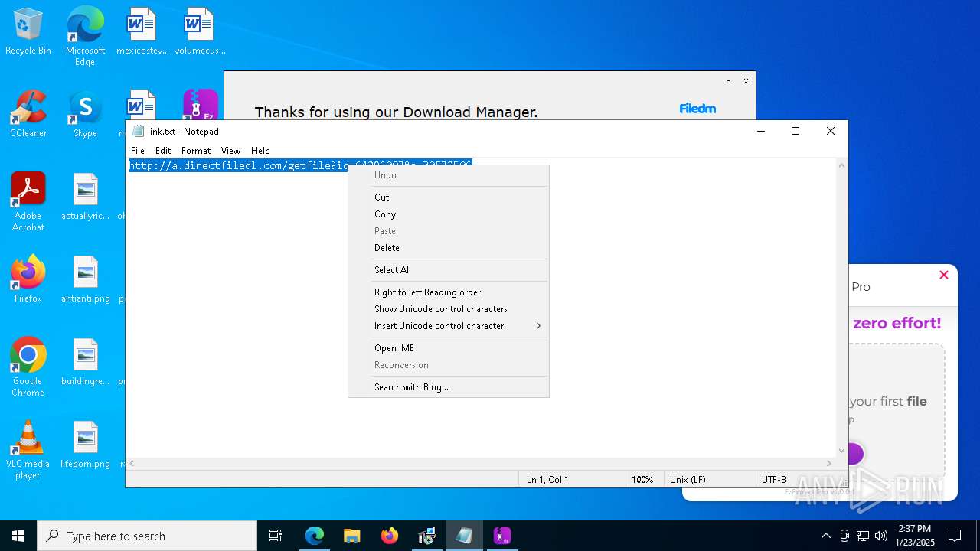Open Notepad Edit menu
980x551 pixels.
click(x=163, y=151)
